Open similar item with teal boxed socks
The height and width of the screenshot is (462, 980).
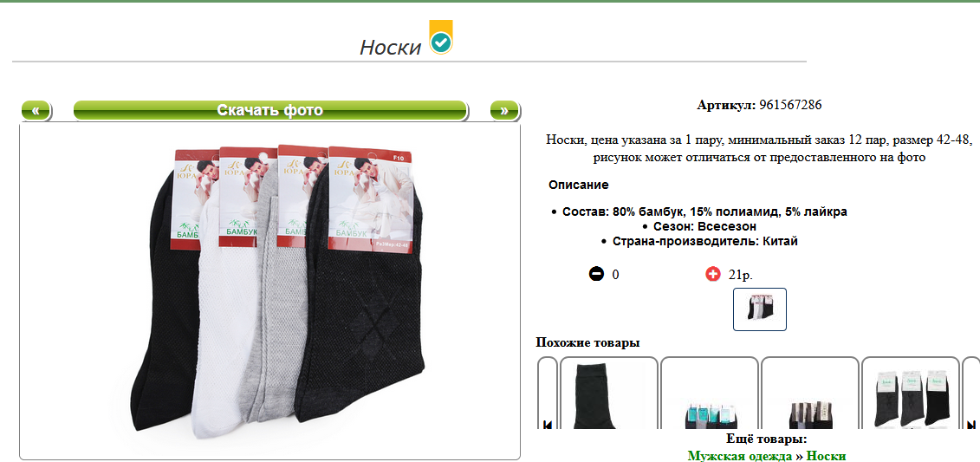tap(710, 394)
